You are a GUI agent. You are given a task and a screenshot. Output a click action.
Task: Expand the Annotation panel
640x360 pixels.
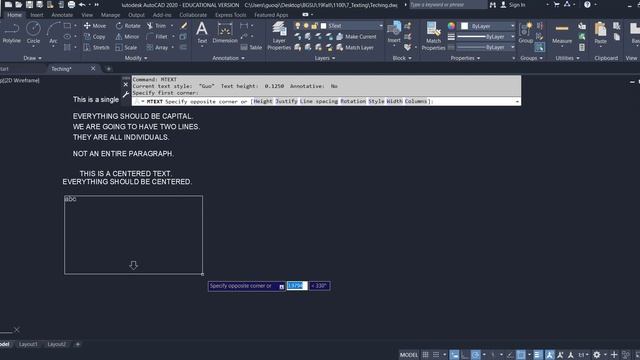[228, 58]
